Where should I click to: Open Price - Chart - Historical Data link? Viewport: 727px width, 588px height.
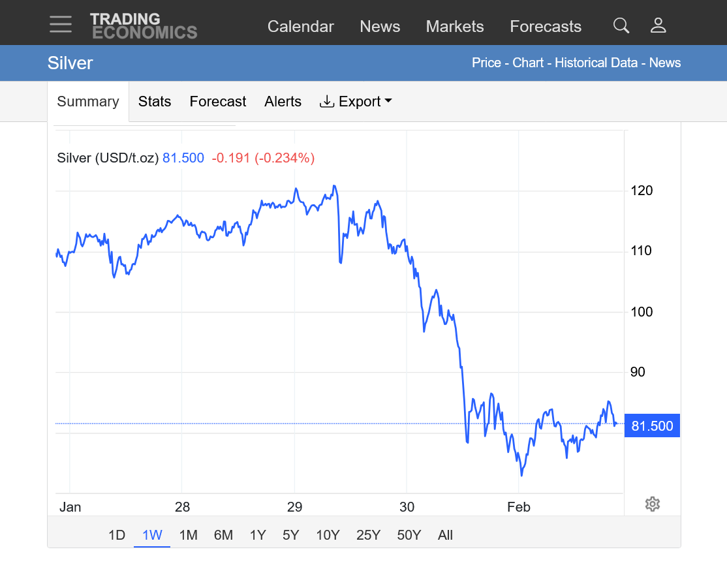click(555, 63)
